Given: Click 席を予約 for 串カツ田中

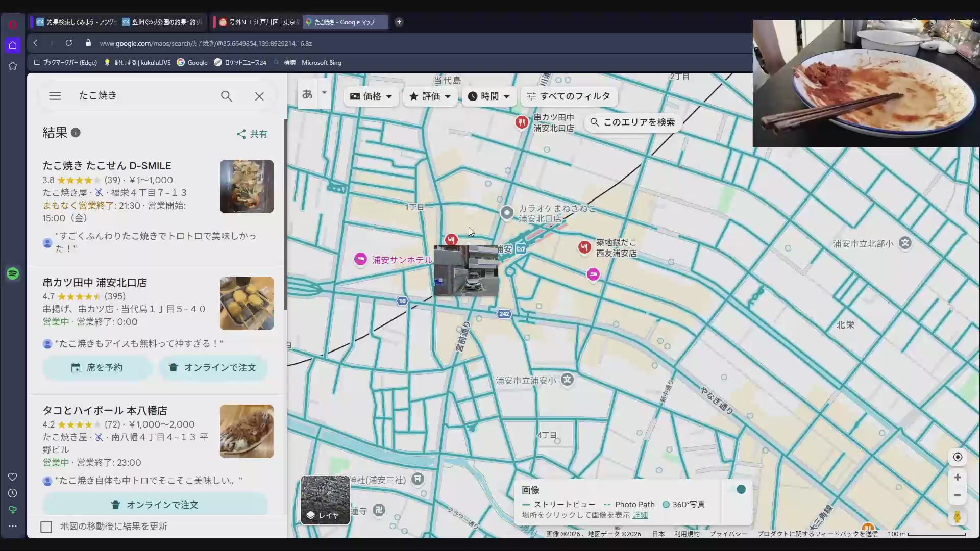Looking at the screenshot, I should 97,368.
